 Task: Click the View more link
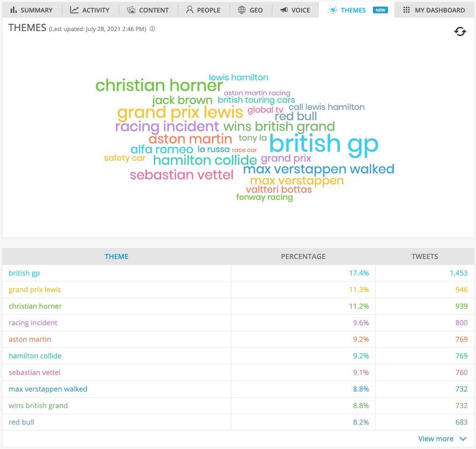tap(435, 439)
